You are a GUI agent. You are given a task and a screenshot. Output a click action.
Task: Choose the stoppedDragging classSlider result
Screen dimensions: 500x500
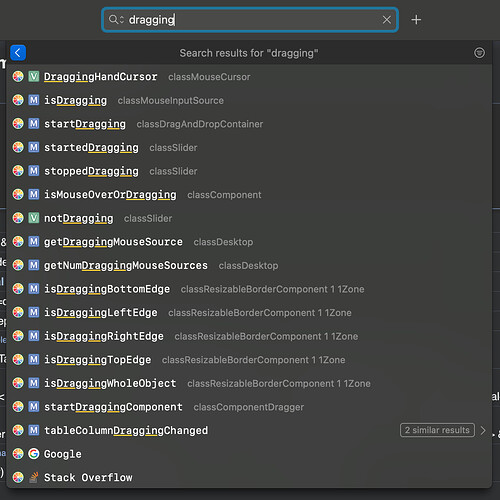point(249,171)
